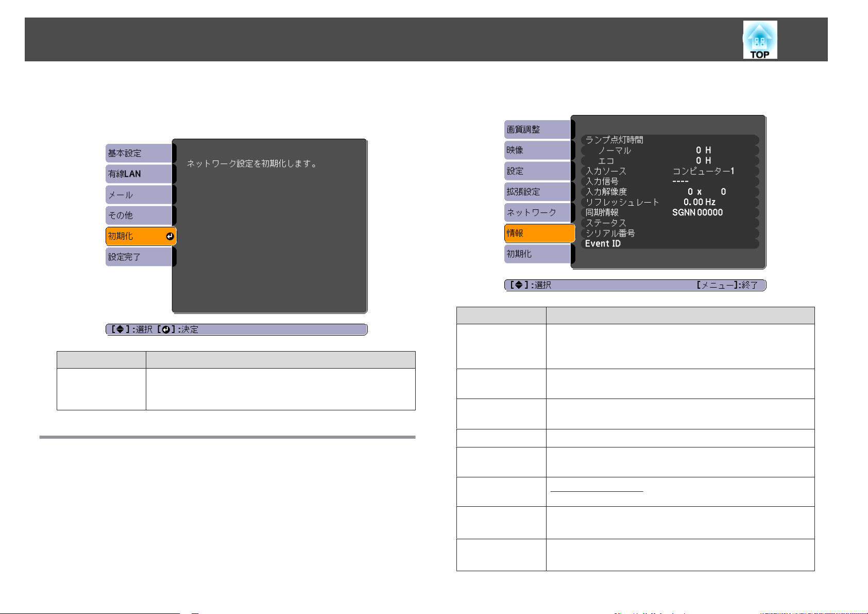The height and width of the screenshot is (614, 868).
Task: Select the 基本設定 menu tab
Action: [x=139, y=153]
